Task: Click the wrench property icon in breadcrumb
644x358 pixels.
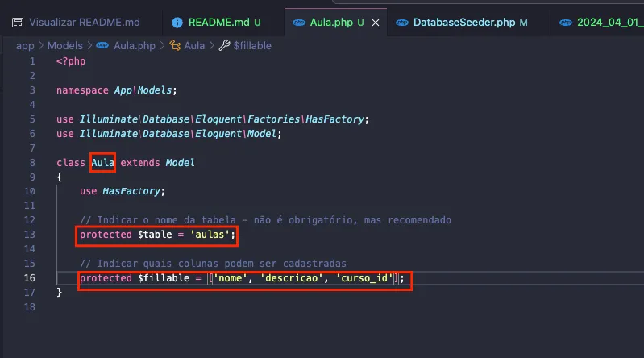Action: (x=224, y=45)
